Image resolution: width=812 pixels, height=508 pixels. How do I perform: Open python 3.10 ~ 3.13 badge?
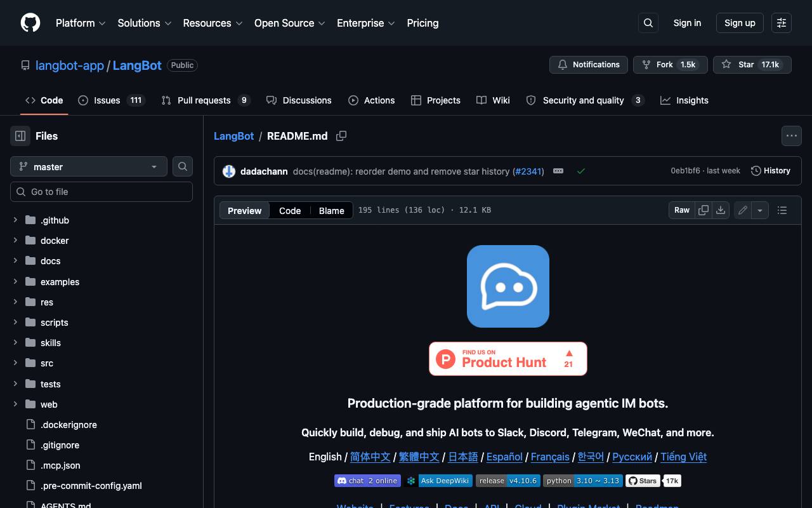pyautogui.click(x=583, y=481)
